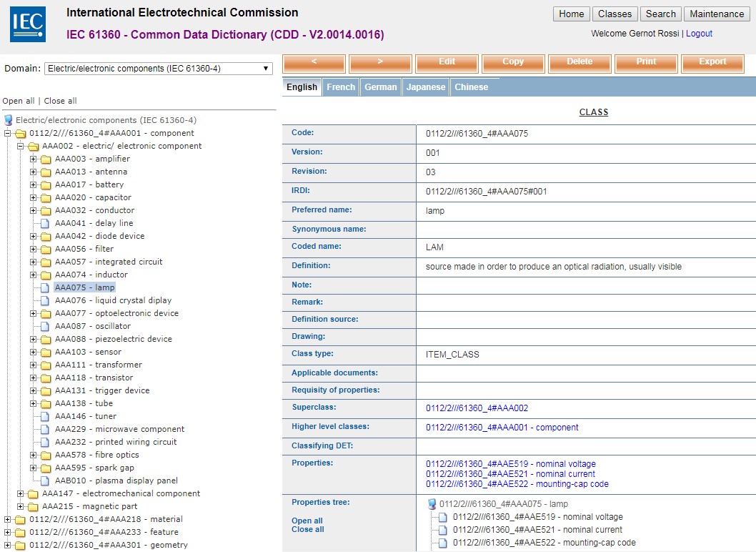Expand the AAA147 electromechanical component node
Image resolution: width=756 pixels, height=552 pixels.
click(x=21, y=493)
